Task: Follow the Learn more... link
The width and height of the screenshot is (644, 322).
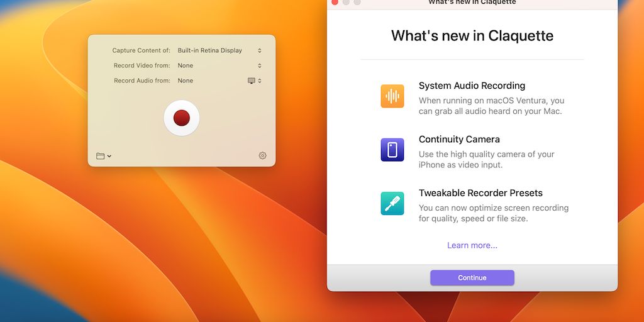Action: [x=472, y=245]
